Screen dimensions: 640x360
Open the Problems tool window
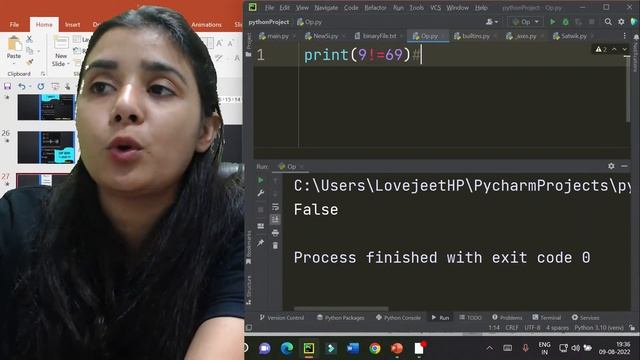(507, 318)
